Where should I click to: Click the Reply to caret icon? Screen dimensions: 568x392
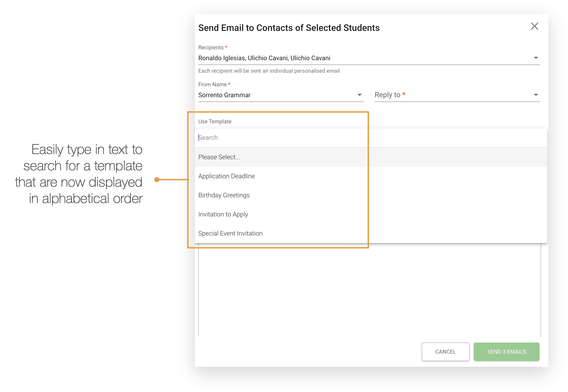pos(536,94)
